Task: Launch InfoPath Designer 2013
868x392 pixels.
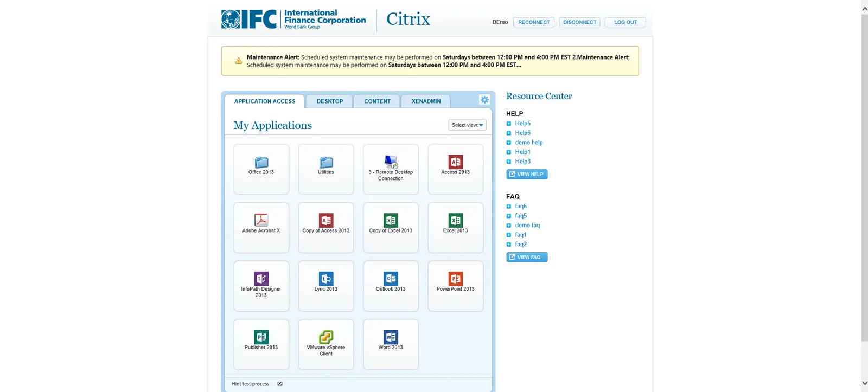Action: tap(261, 286)
